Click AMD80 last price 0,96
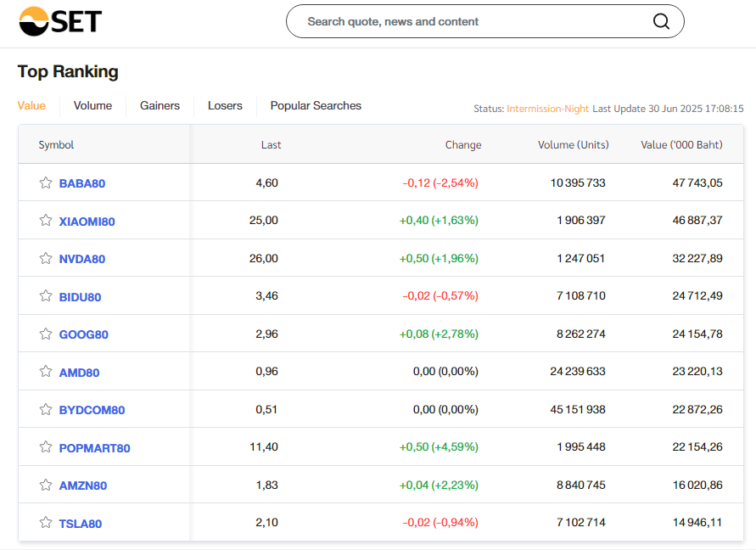The height and width of the screenshot is (550, 756). pos(266,372)
